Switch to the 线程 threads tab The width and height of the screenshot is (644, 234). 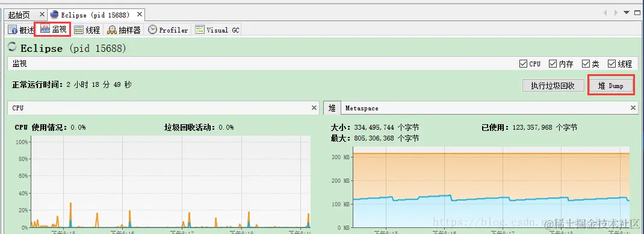[87, 30]
